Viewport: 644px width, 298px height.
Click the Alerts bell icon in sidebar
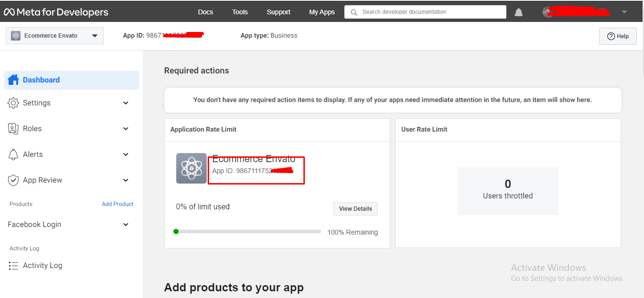[14, 154]
